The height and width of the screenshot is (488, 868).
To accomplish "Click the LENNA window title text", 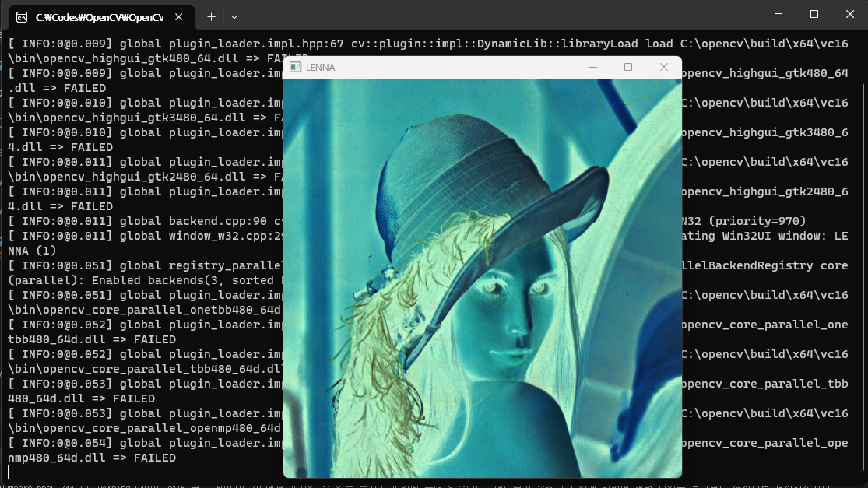I will tap(321, 68).
